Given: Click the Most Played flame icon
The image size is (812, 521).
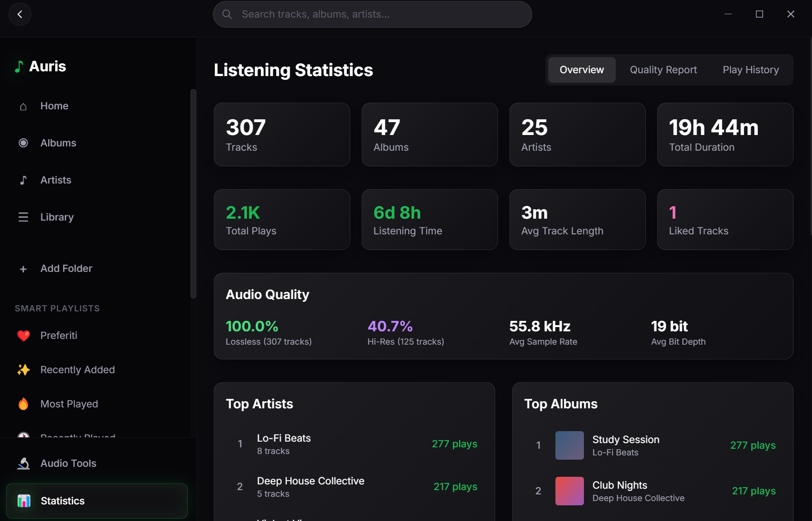Looking at the screenshot, I should click(x=23, y=404).
